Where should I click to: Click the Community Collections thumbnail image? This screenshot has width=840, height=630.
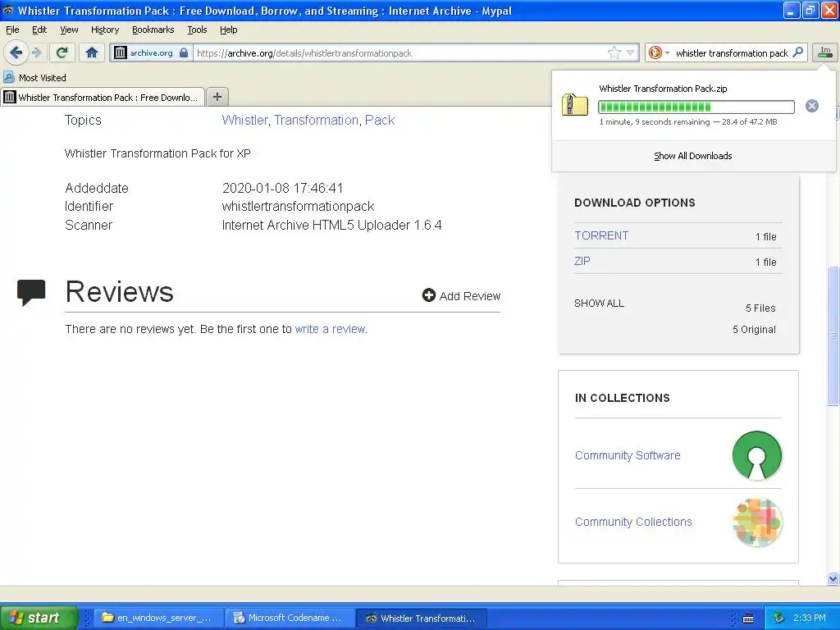[757, 523]
